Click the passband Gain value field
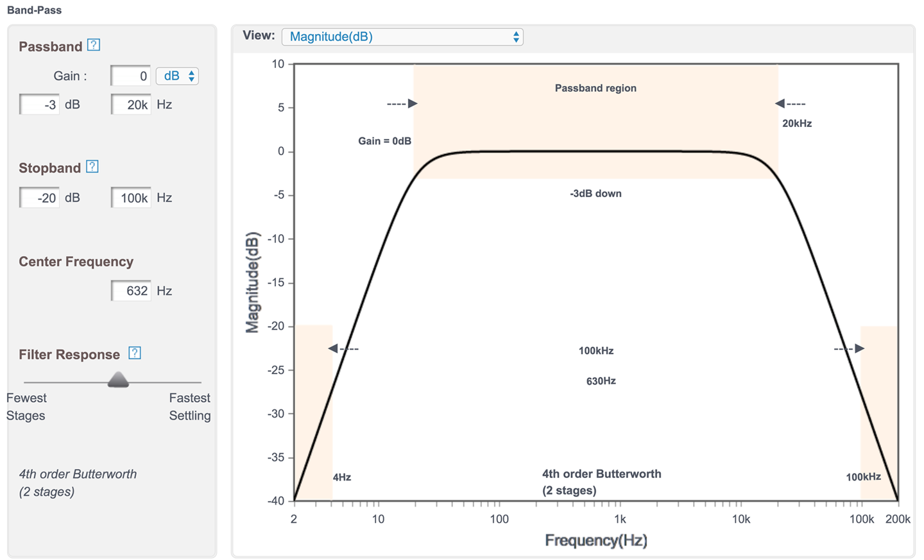Image resolution: width=924 pixels, height=560 pixels. click(131, 76)
